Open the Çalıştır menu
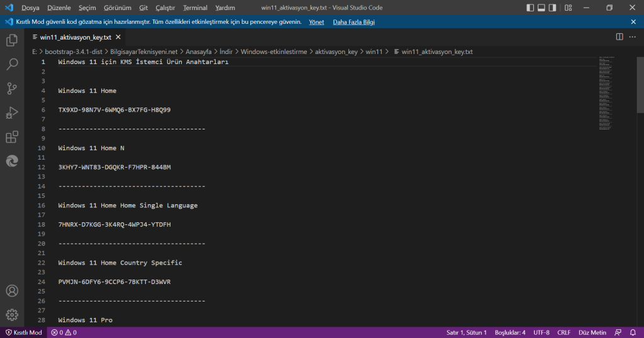Screen dimensions: 644x338 tap(165, 8)
